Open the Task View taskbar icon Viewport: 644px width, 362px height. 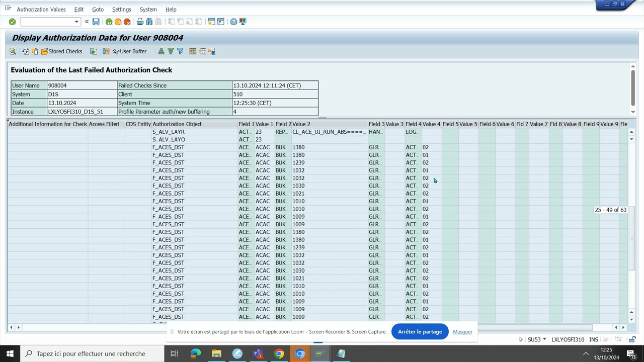click(x=174, y=353)
